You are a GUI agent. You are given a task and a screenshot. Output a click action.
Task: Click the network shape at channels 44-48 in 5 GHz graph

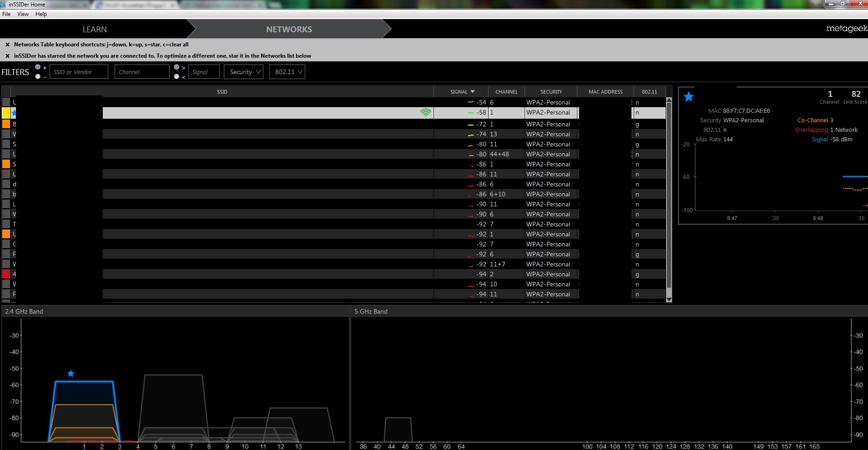click(398, 430)
